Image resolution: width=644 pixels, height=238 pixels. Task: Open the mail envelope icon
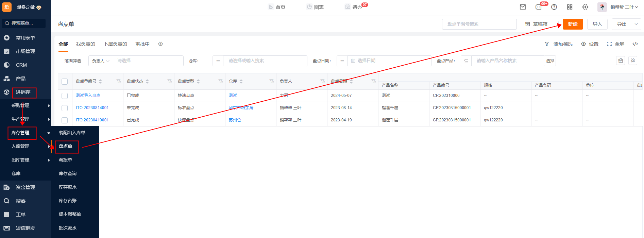click(523, 7)
